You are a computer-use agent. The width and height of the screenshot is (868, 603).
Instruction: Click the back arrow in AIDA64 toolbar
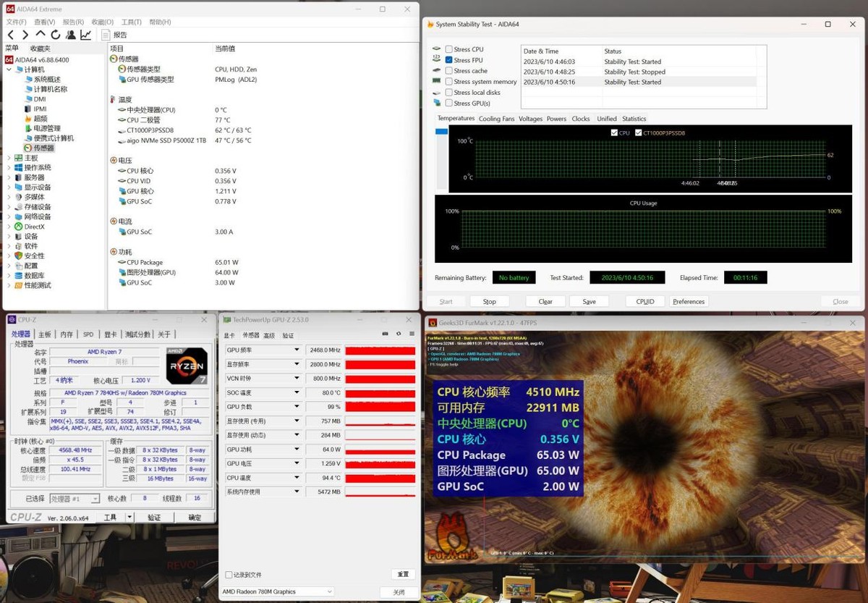click(11, 35)
